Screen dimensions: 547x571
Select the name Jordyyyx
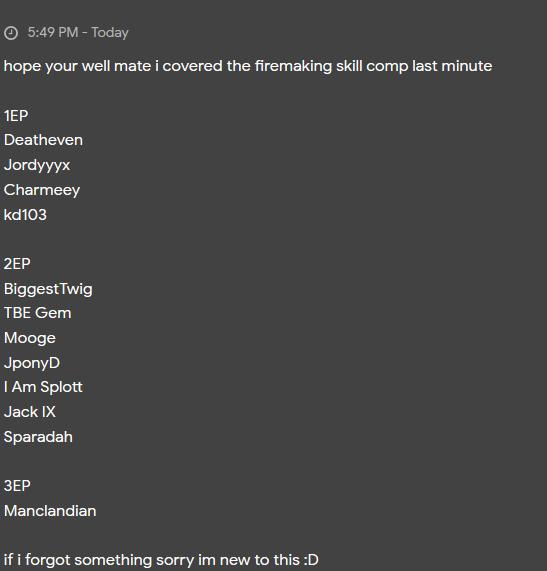point(37,165)
